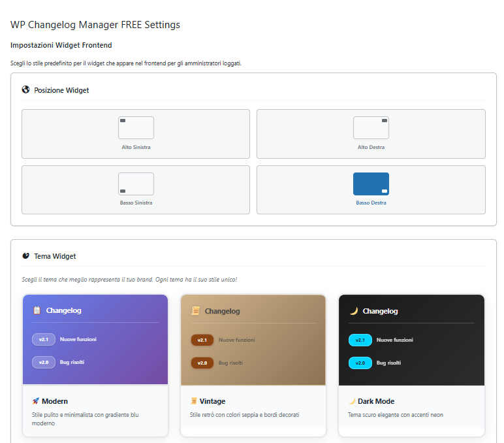
Task: Click the Tema Widget heading text
Action: [55, 256]
